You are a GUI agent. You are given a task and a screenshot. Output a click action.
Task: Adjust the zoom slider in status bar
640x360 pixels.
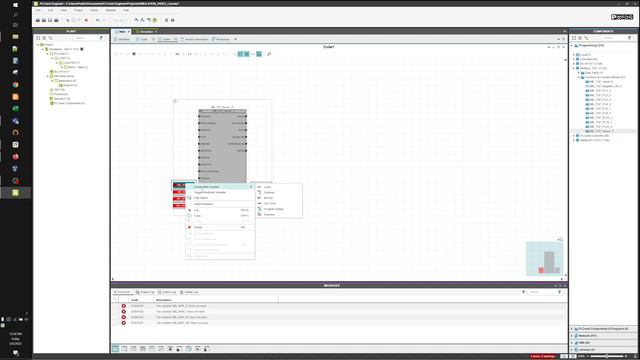pos(607,356)
